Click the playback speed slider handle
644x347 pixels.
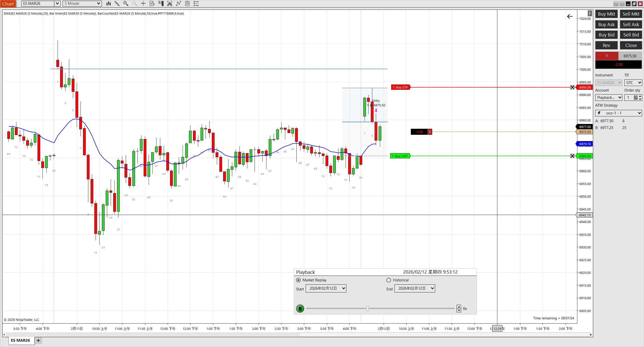click(x=368, y=309)
